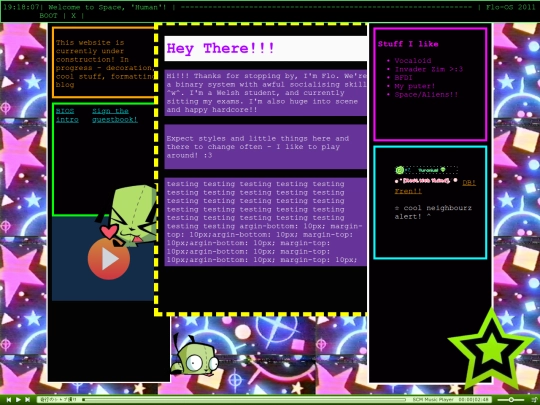Click the 'Flo-OS 2011' label
Viewport: 540px width, 405px height.
[511, 7]
